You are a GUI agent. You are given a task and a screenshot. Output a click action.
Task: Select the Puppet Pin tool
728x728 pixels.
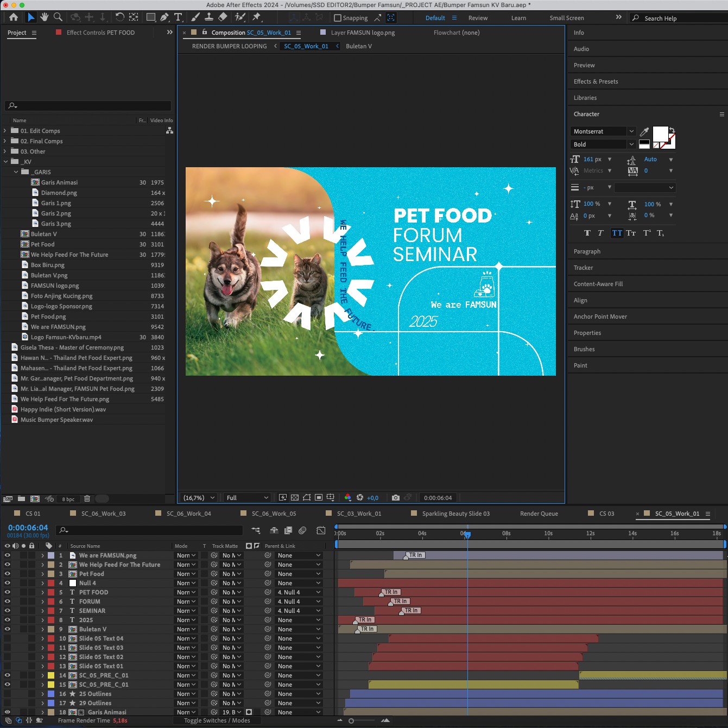click(x=257, y=17)
